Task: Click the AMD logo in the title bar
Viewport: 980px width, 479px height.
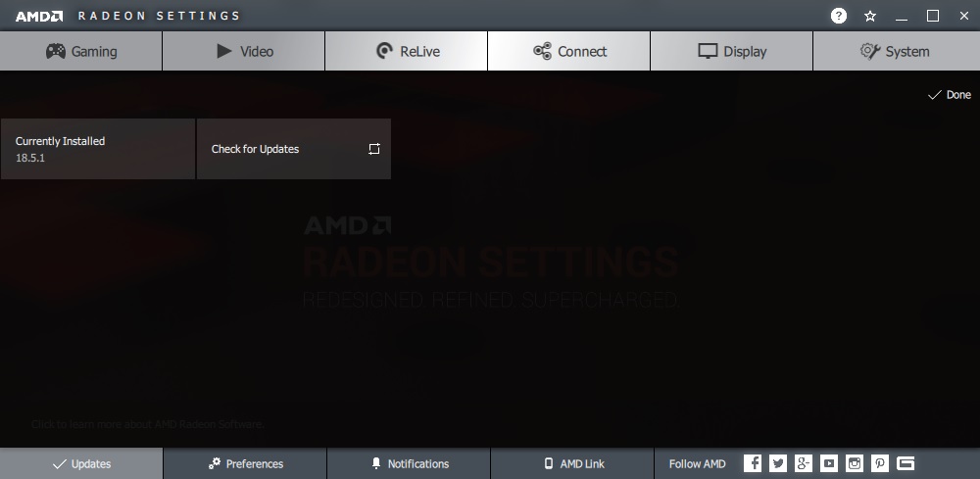Action: pyautogui.click(x=39, y=17)
